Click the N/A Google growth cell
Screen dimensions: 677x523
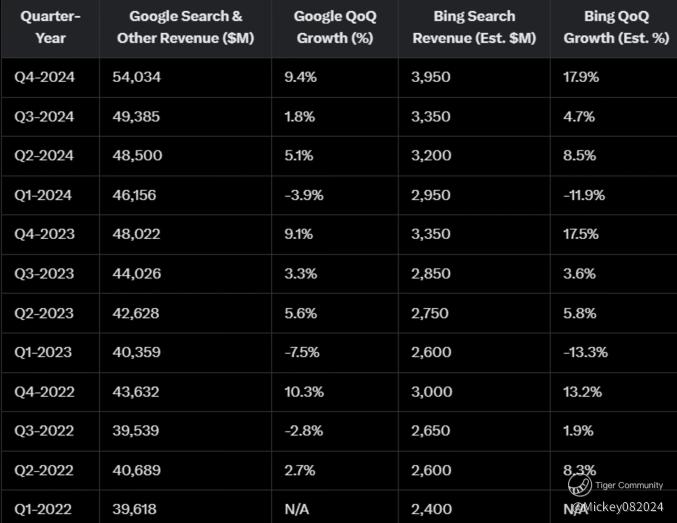tap(297, 510)
